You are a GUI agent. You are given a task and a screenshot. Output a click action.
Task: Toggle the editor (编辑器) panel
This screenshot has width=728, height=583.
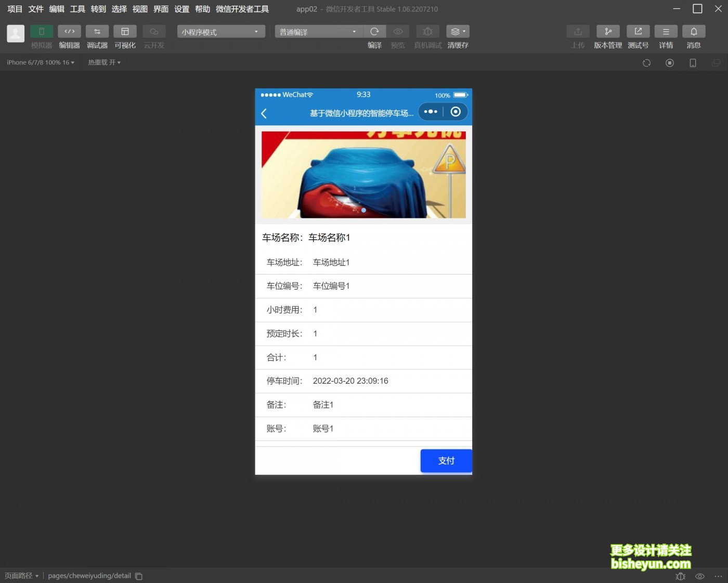69,32
